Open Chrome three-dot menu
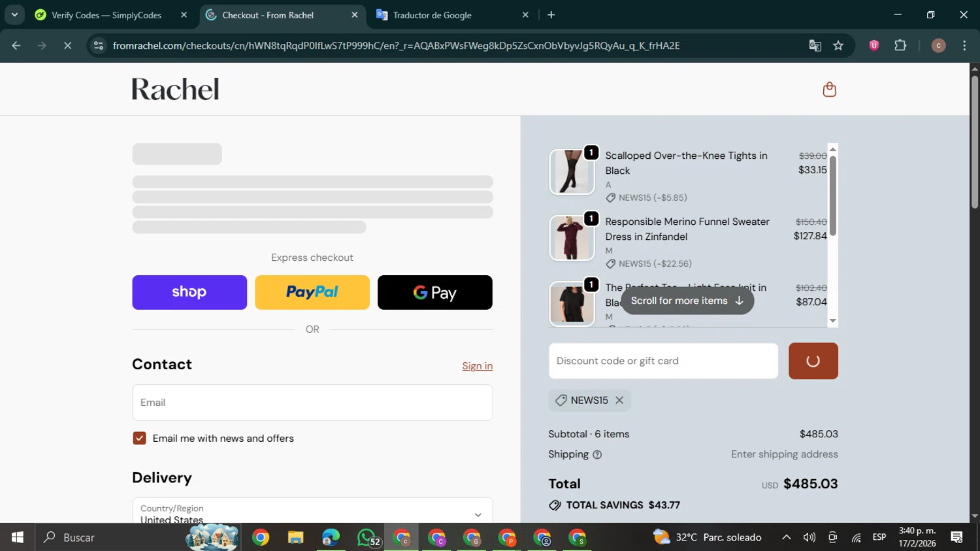This screenshot has width=980, height=551. click(x=964, y=46)
